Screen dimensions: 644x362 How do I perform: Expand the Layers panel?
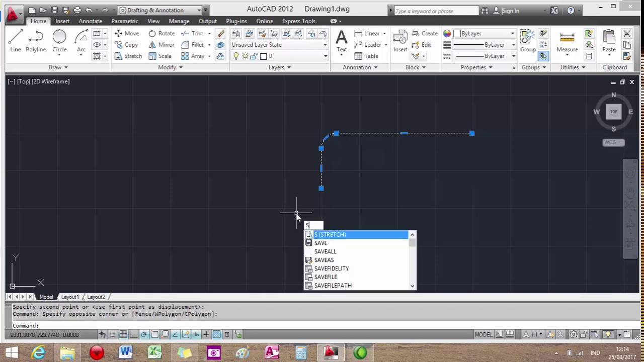tap(279, 67)
